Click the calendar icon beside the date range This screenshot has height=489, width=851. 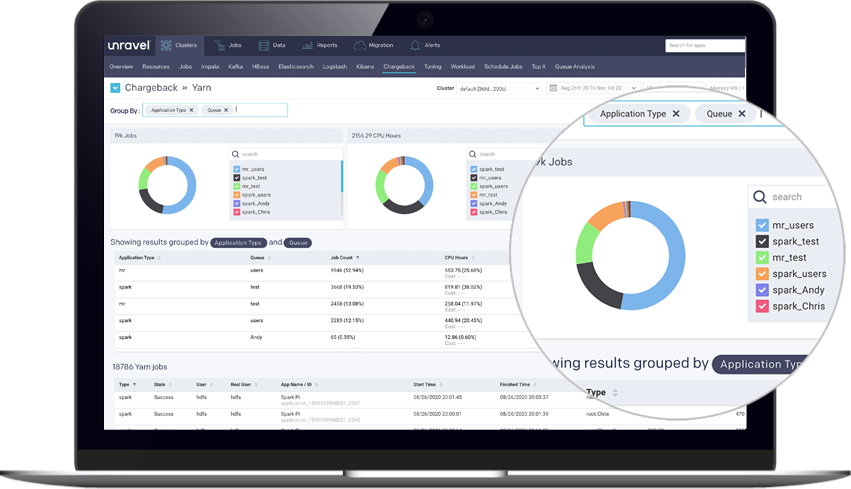[553, 88]
